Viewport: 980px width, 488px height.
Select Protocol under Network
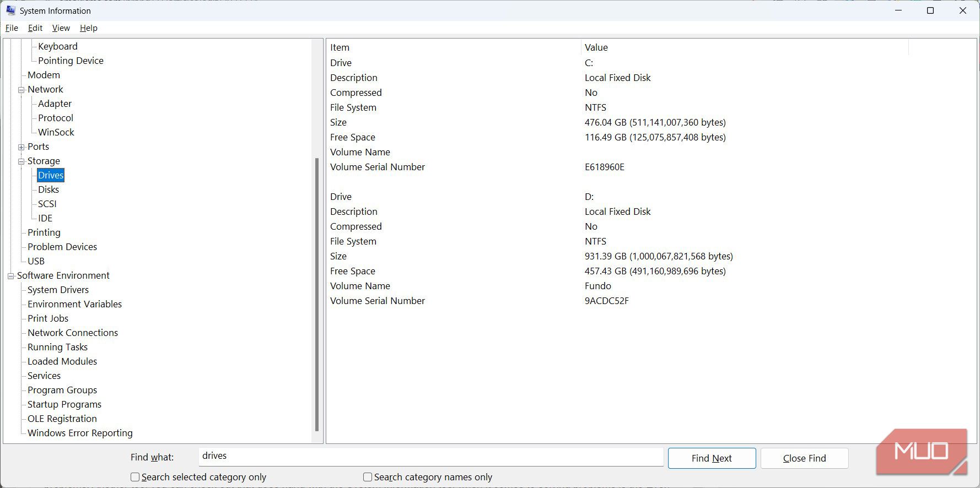(56, 118)
